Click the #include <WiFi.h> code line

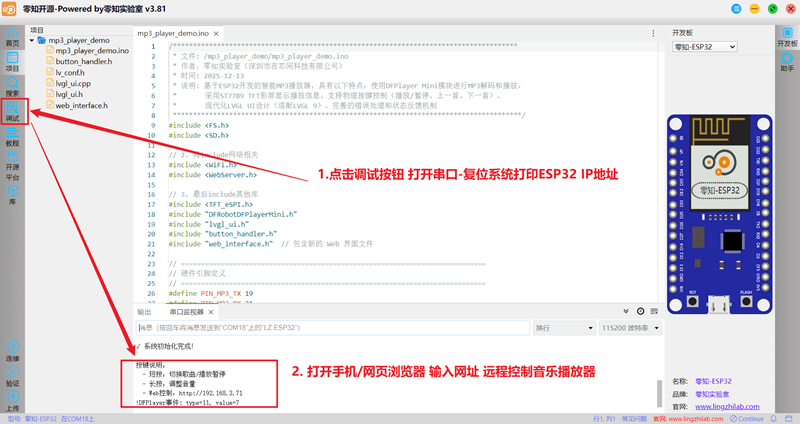(203, 165)
